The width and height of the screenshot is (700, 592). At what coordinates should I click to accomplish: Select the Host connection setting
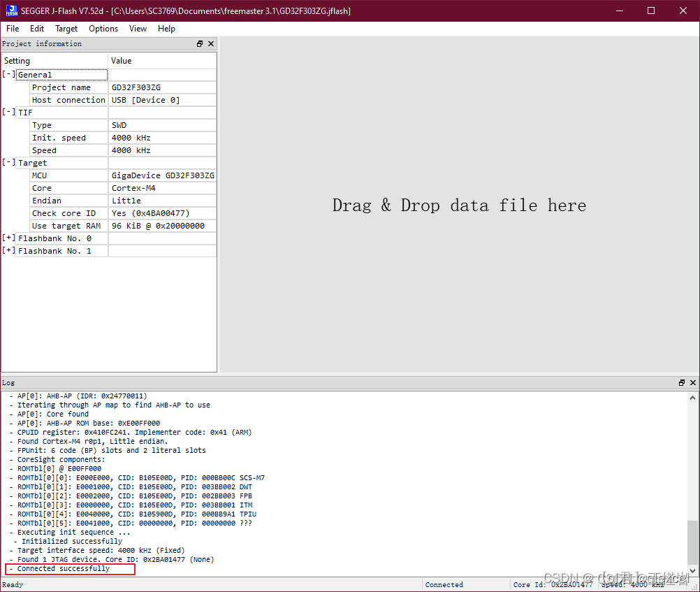68,100
